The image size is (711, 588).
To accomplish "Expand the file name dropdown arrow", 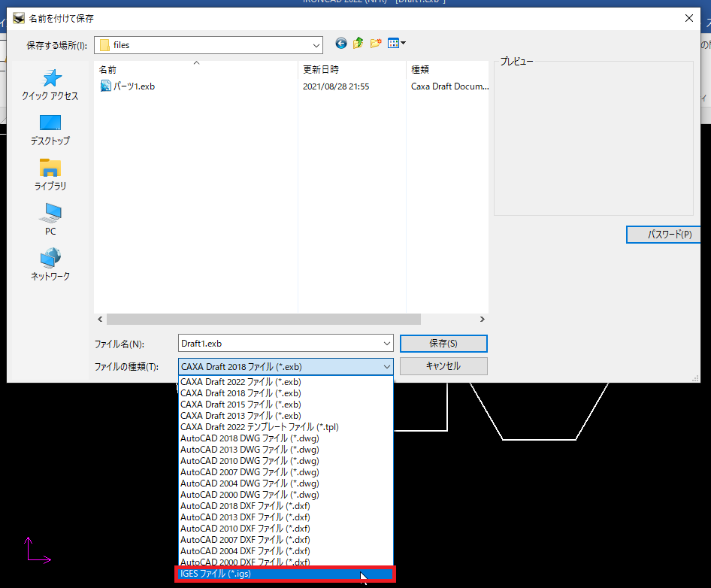I will tap(386, 344).
